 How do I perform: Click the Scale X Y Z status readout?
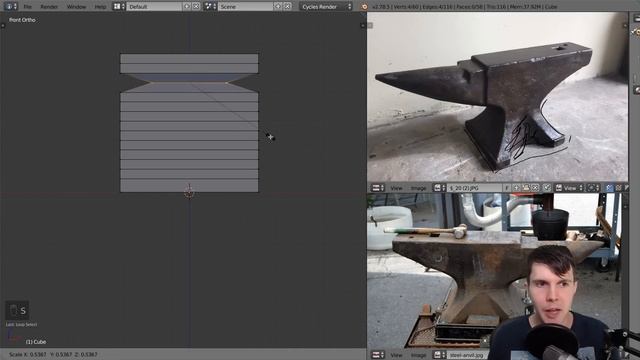[53, 354]
